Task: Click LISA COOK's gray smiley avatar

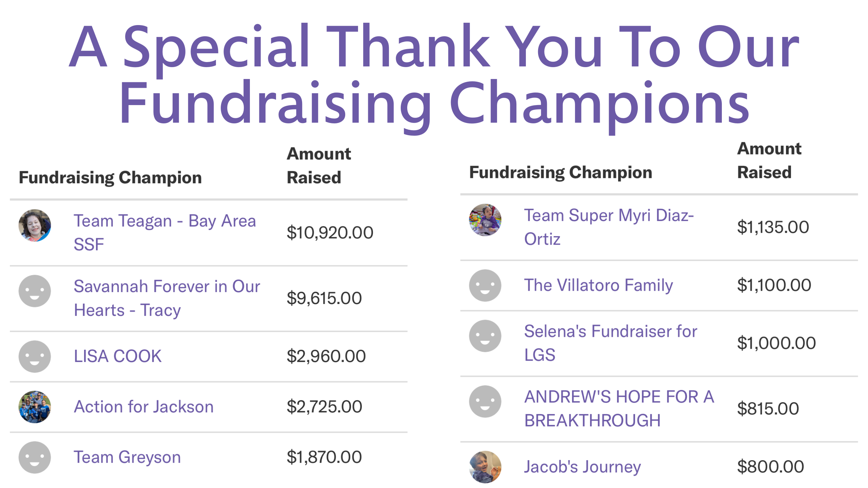Action: [35, 357]
